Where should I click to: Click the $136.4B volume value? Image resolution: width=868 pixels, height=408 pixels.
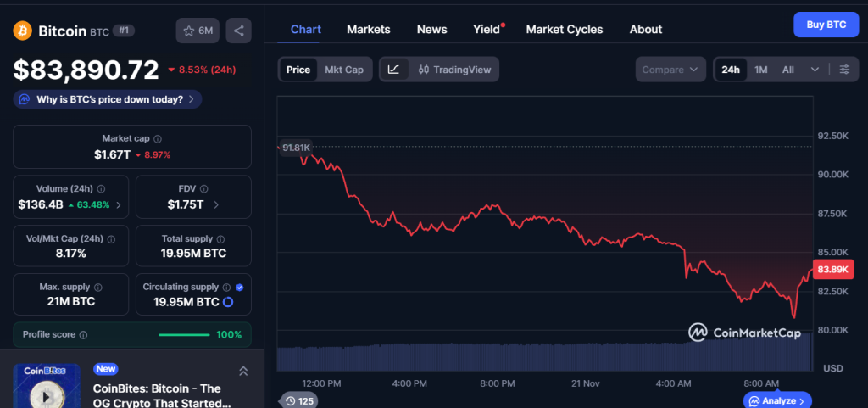(41, 204)
